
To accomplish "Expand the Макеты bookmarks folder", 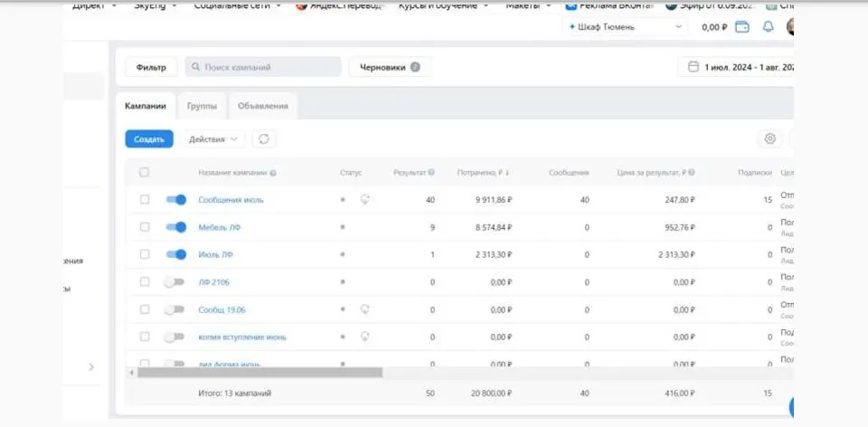I will pyautogui.click(x=529, y=6).
